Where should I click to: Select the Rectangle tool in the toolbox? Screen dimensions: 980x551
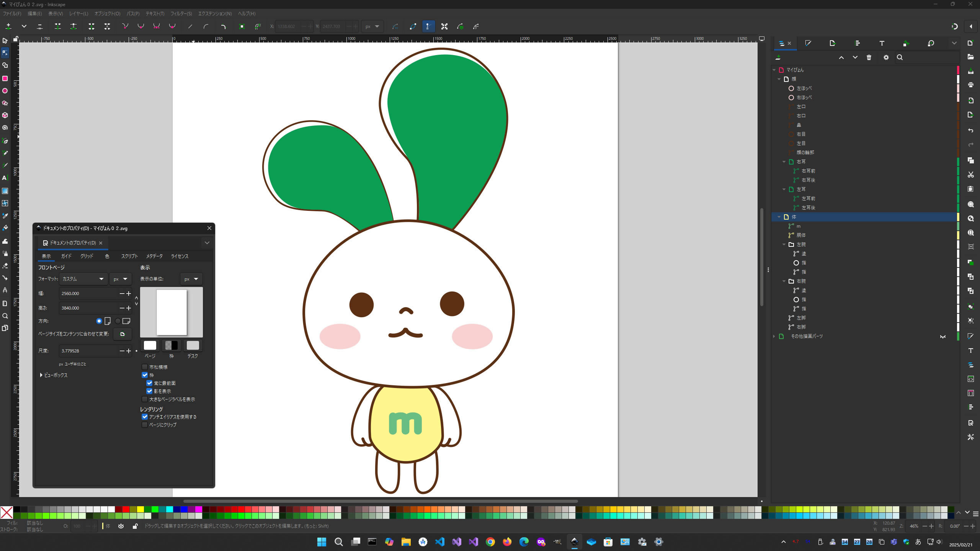[x=5, y=78]
